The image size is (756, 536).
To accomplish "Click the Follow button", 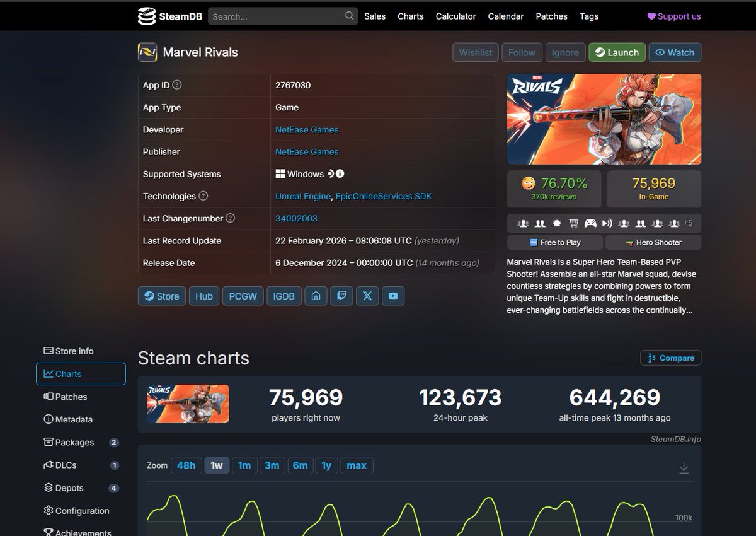I will 522,52.
